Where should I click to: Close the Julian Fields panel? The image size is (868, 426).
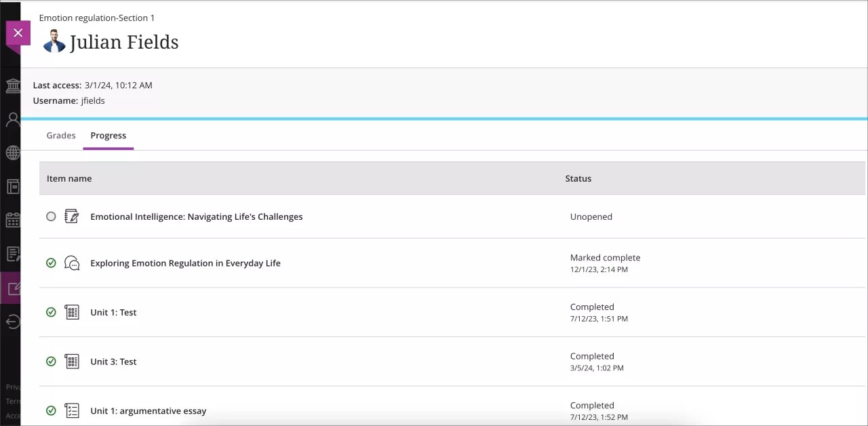click(x=17, y=33)
